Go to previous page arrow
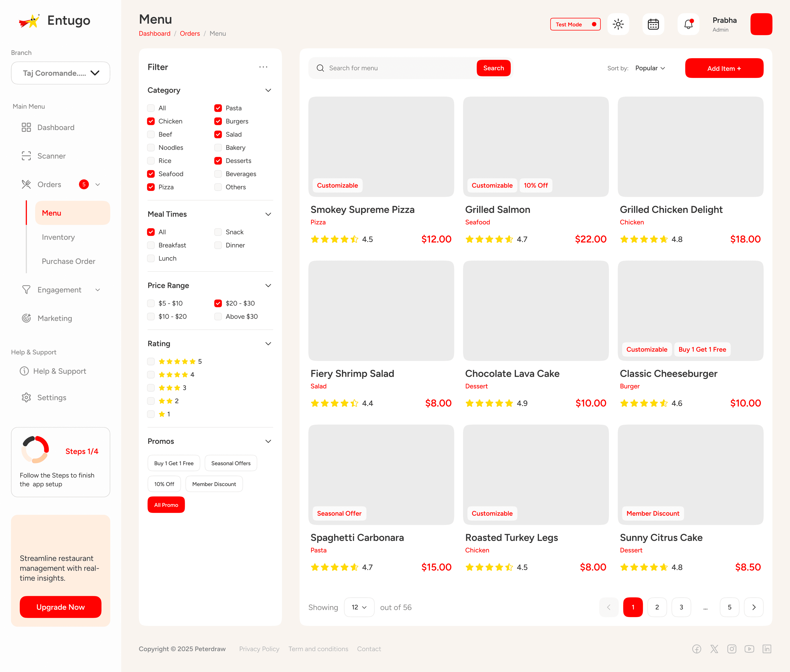790x672 pixels. pos(609,607)
